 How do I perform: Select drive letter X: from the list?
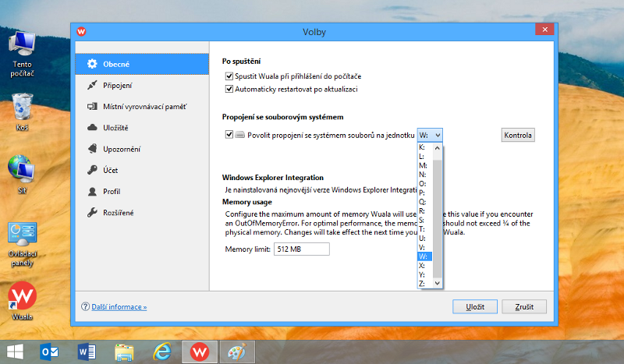[x=423, y=265]
